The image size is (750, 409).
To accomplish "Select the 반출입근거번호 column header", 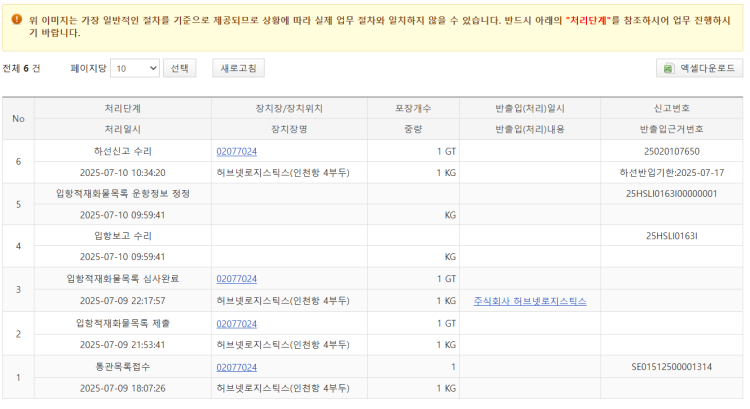I will (x=672, y=129).
